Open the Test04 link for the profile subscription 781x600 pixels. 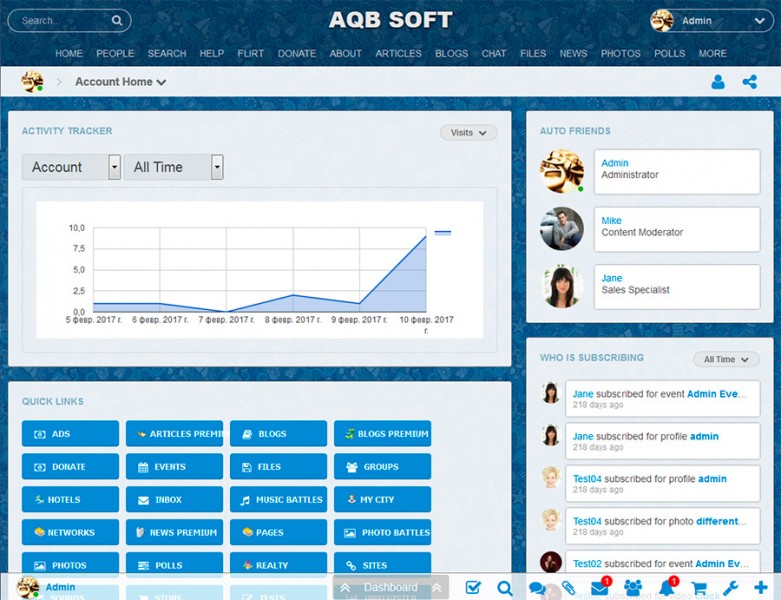[587, 479]
